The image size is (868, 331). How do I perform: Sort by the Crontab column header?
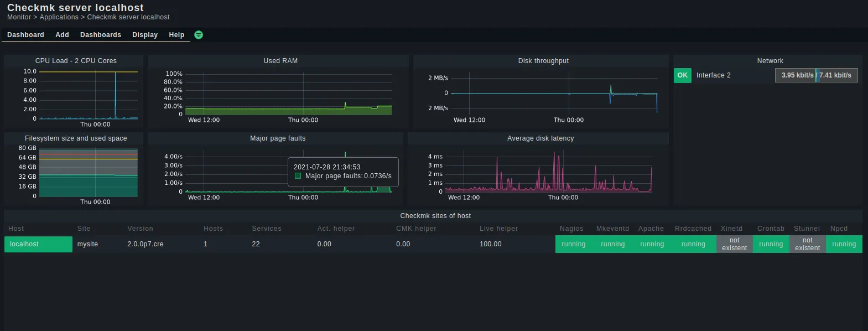(x=771, y=229)
